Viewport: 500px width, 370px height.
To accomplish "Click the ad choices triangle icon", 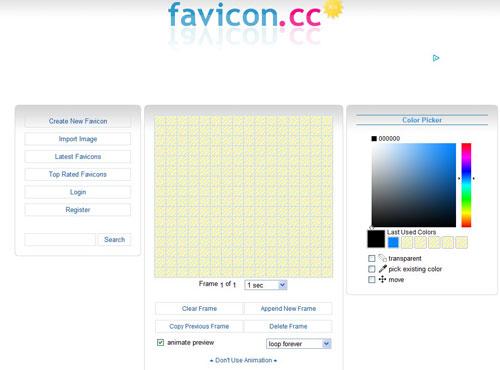I will click(436, 58).
